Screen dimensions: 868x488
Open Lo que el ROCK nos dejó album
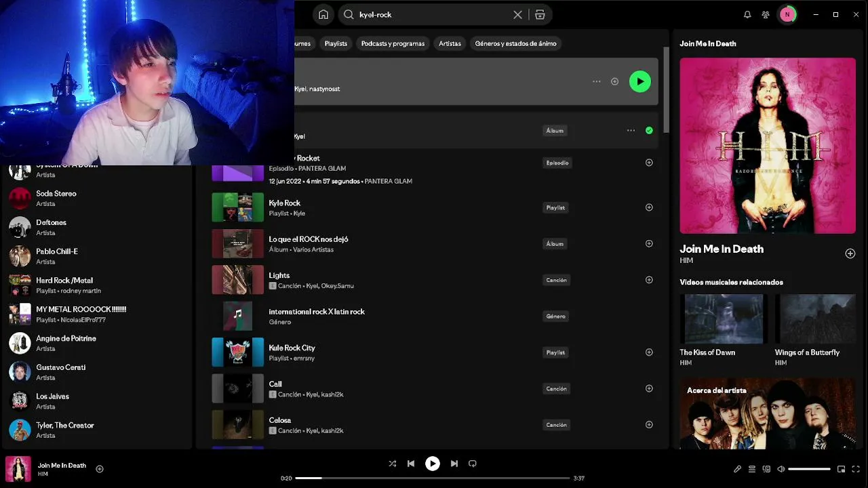433,243
